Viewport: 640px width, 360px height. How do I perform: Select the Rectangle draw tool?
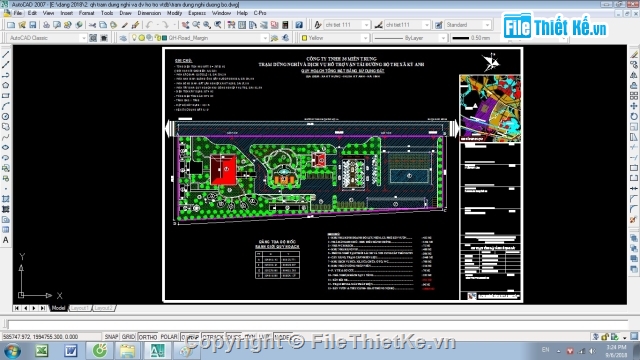click(6, 96)
